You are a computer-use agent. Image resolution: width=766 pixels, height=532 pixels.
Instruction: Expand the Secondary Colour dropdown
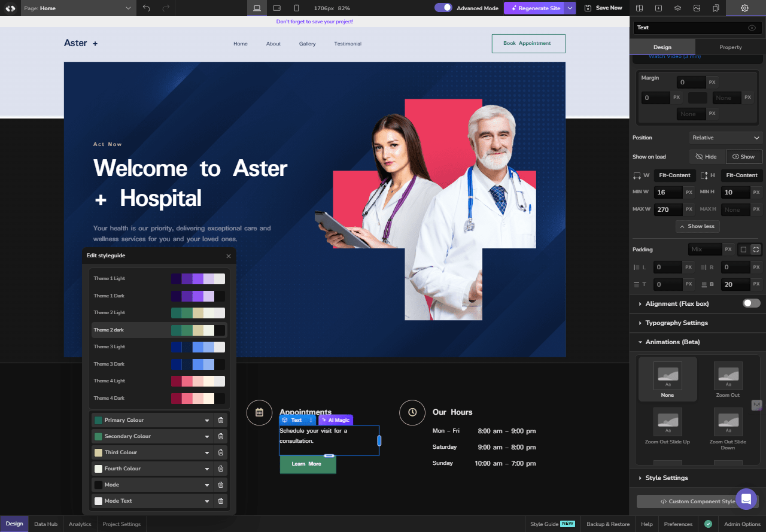point(207,436)
